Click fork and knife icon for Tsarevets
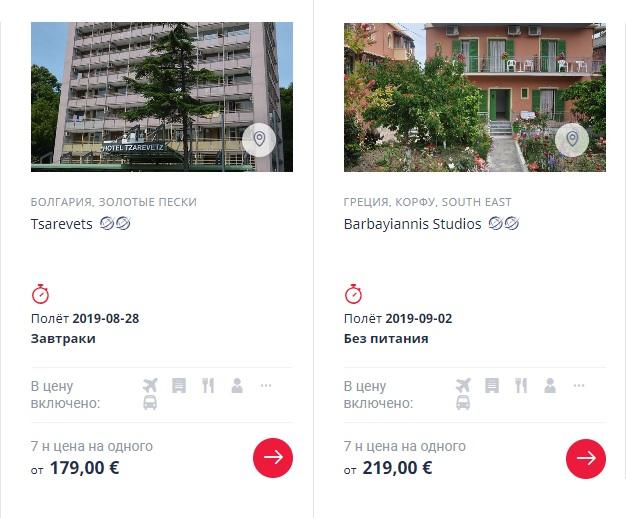The height and width of the screenshot is (518, 626). tap(208, 385)
